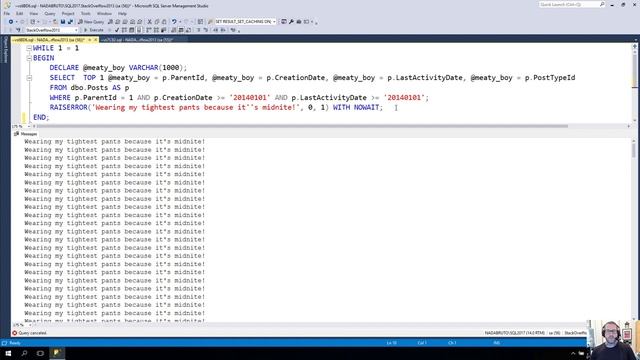Click the Copy icon in toolbar
640x360 pixels.
point(157,22)
